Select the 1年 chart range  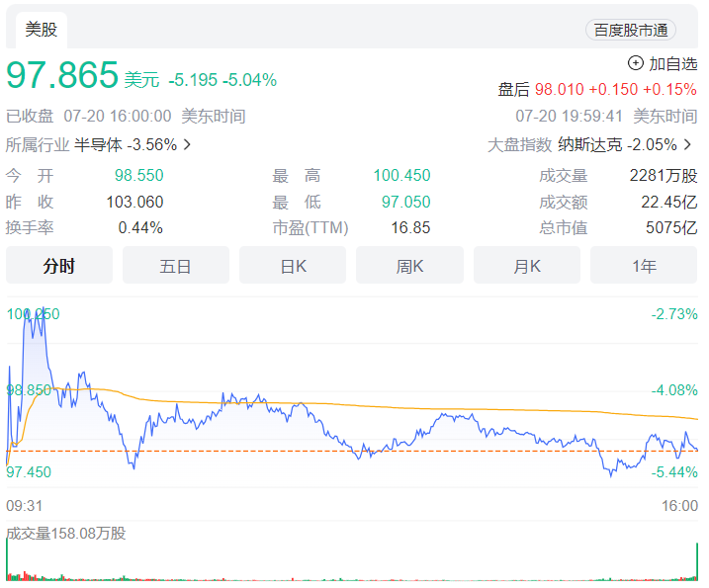point(644,265)
